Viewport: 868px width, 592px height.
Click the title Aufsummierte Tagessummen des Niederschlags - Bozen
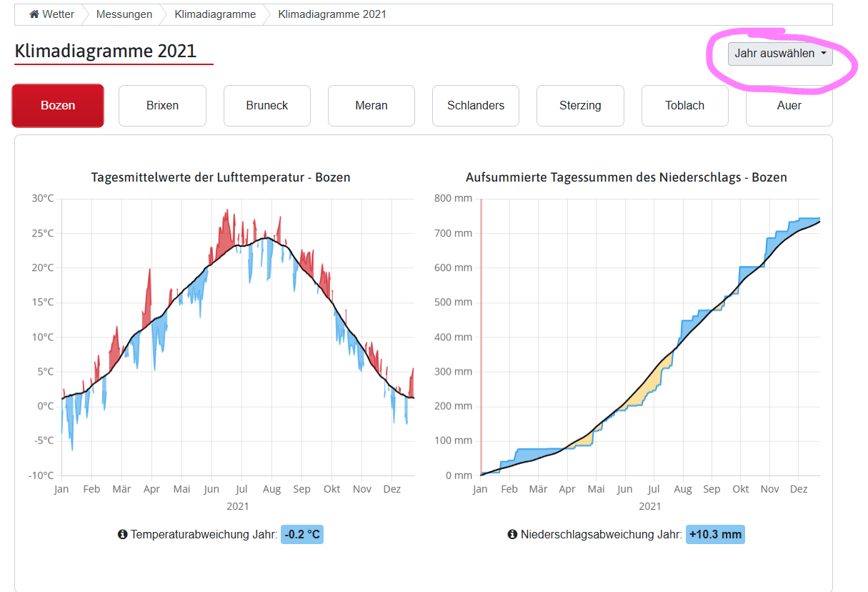627,177
